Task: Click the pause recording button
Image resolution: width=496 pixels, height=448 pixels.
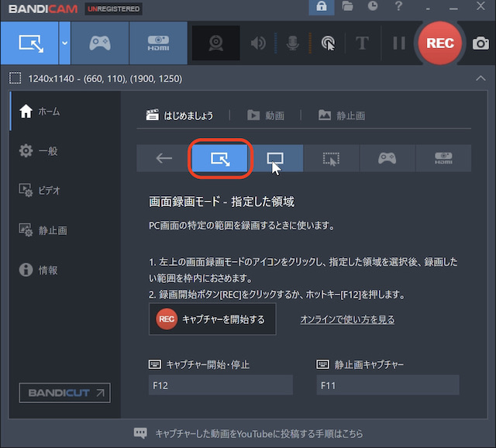Action: (x=399, y=43)
